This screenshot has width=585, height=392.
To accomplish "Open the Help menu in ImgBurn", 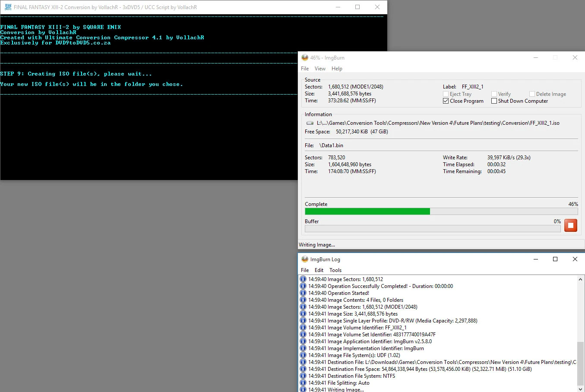I will pyautogui.click(x=337, y=69).
